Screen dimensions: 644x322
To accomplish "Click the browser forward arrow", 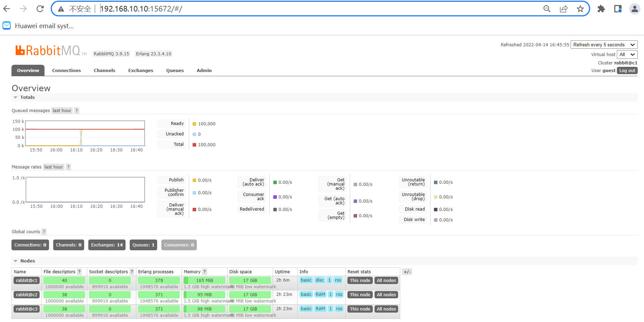I will (23, 9).
